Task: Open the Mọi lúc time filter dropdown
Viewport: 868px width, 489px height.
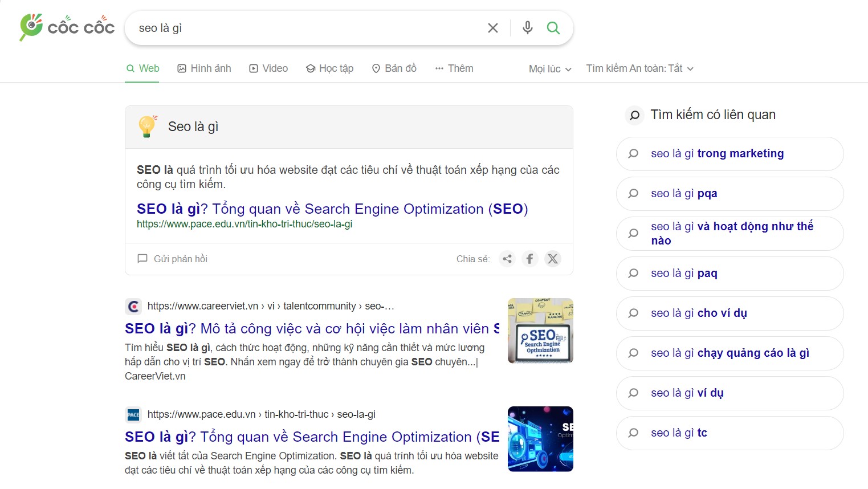Action: coord(549,69)
